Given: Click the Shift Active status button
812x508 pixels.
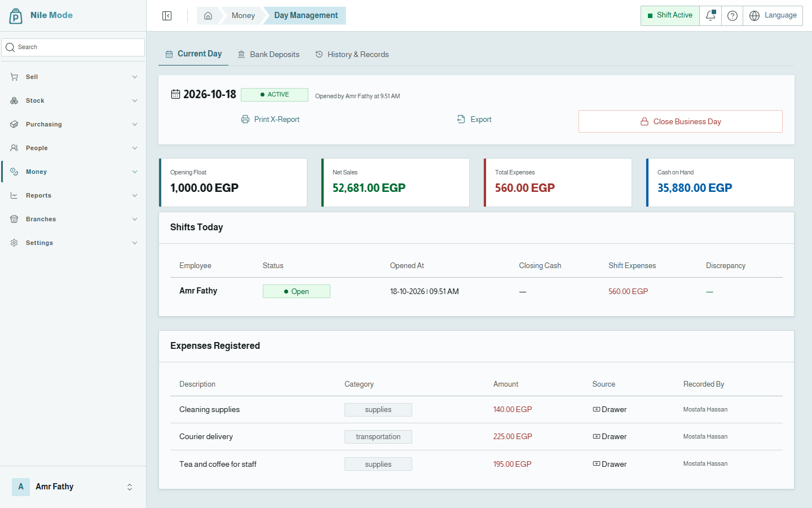Looking at the screenshot, I should pos(670,16).
